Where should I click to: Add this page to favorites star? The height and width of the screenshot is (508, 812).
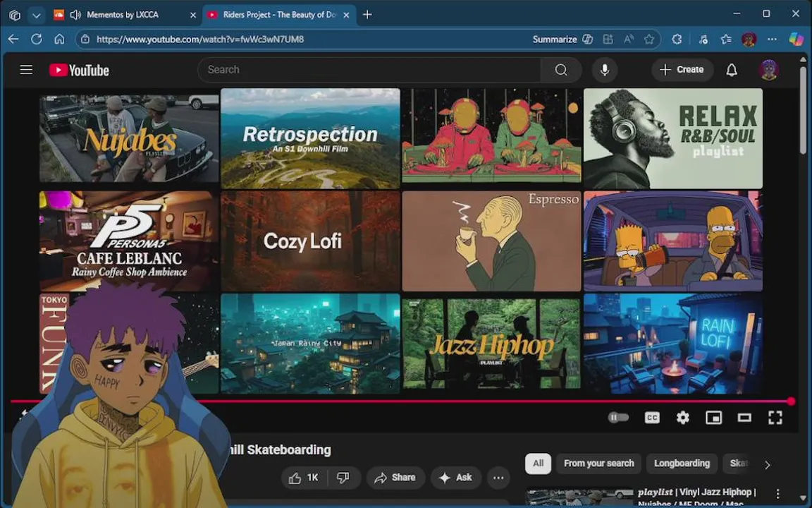click(649, 39)
